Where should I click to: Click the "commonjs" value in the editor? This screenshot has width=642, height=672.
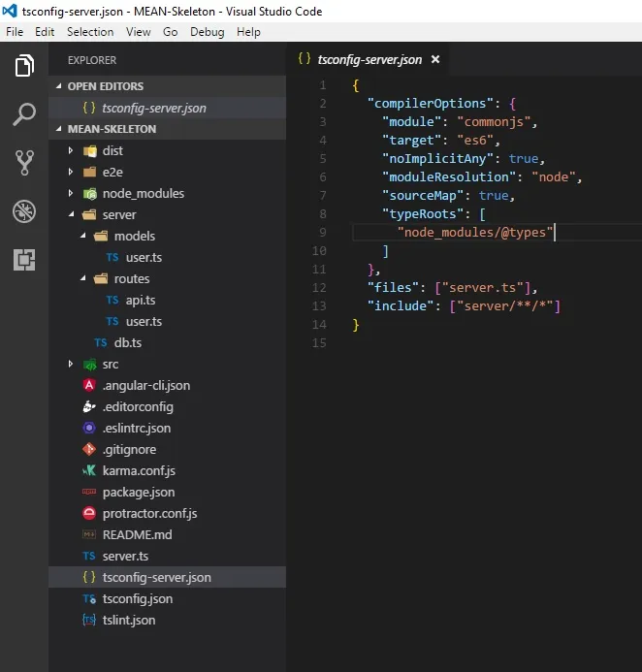coord(494,122)
